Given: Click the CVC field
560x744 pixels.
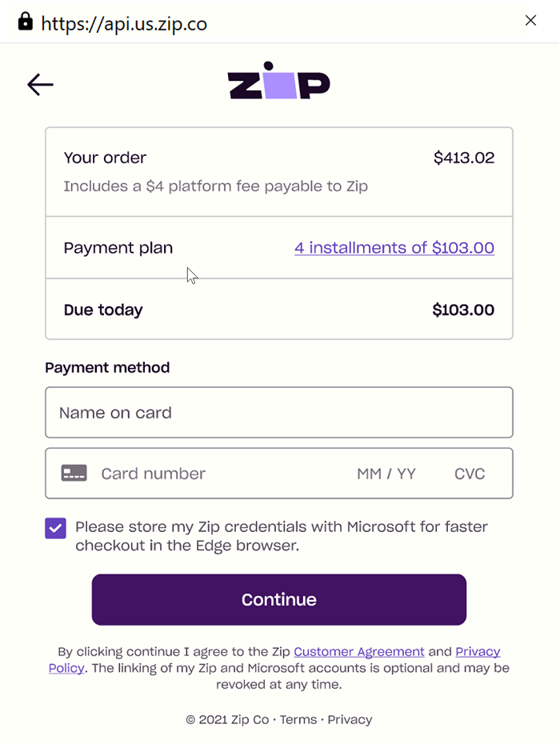Looking at the screenshot, I should coord(470,474).
